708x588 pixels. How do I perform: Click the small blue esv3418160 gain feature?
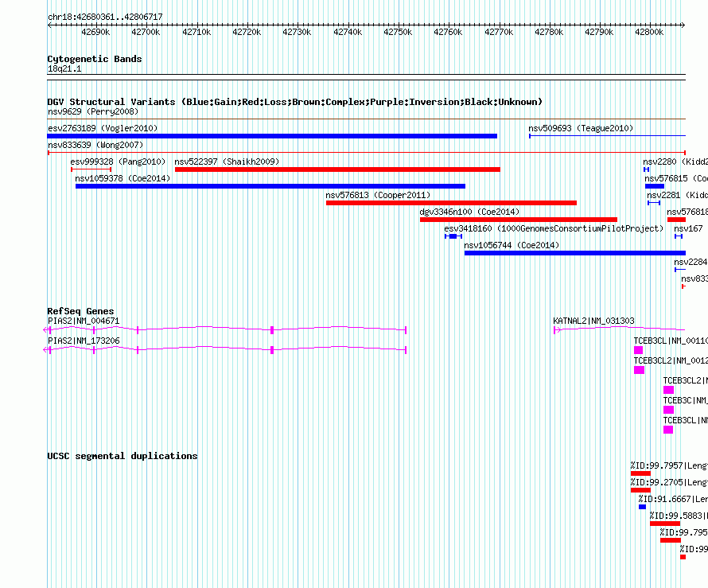point(453,236)
